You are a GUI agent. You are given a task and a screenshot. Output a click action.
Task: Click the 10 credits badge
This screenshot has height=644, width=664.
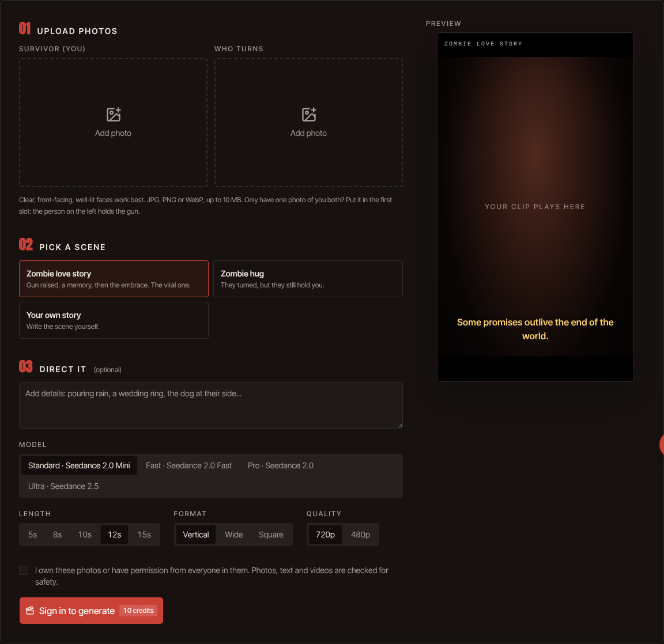pyautogui.click(x=138, y=611)
